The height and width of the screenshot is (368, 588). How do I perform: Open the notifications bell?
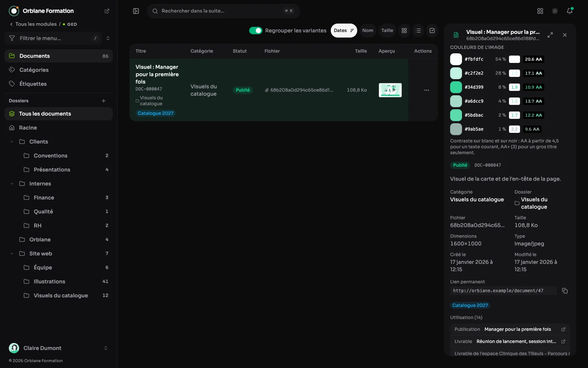coord(570,11)
